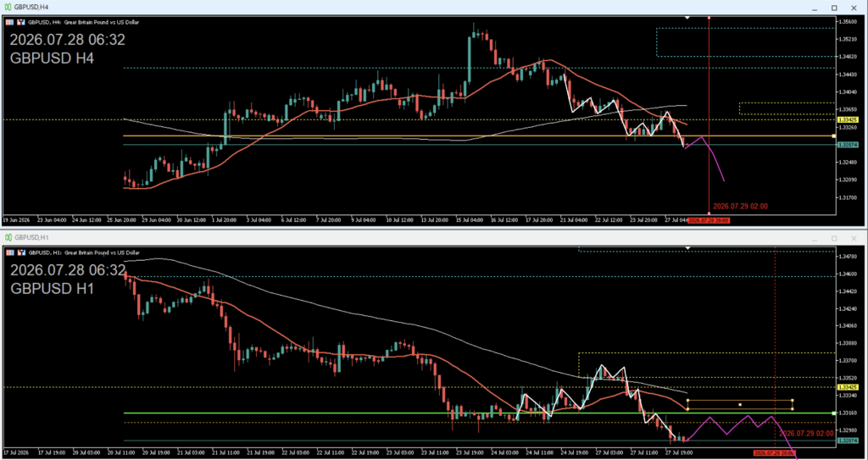Click the depth of market icon in H1 chart
Image resolution: width=868 pixels, height=460 pixels.
point(11,252)
